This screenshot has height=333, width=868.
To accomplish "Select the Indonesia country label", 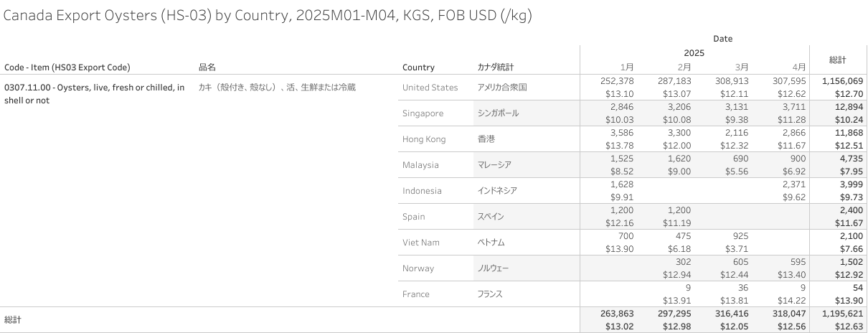I will [x=422, y=191].
